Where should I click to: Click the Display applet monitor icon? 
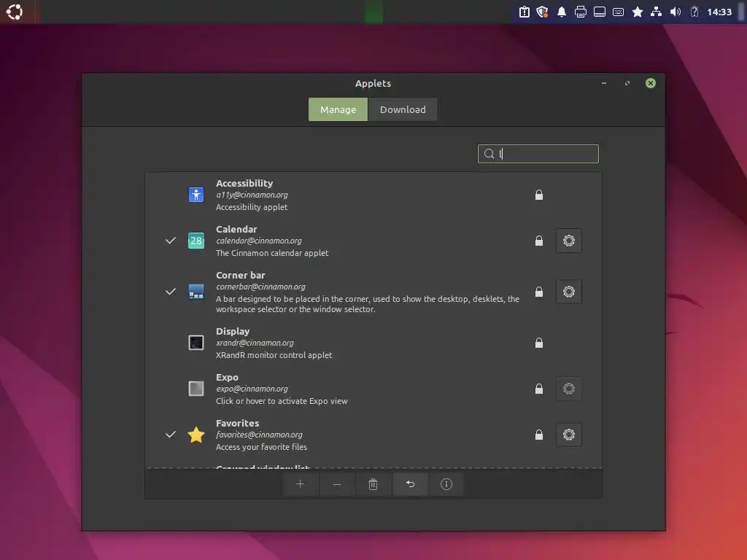pyautogui.click(x=196, y=343)
